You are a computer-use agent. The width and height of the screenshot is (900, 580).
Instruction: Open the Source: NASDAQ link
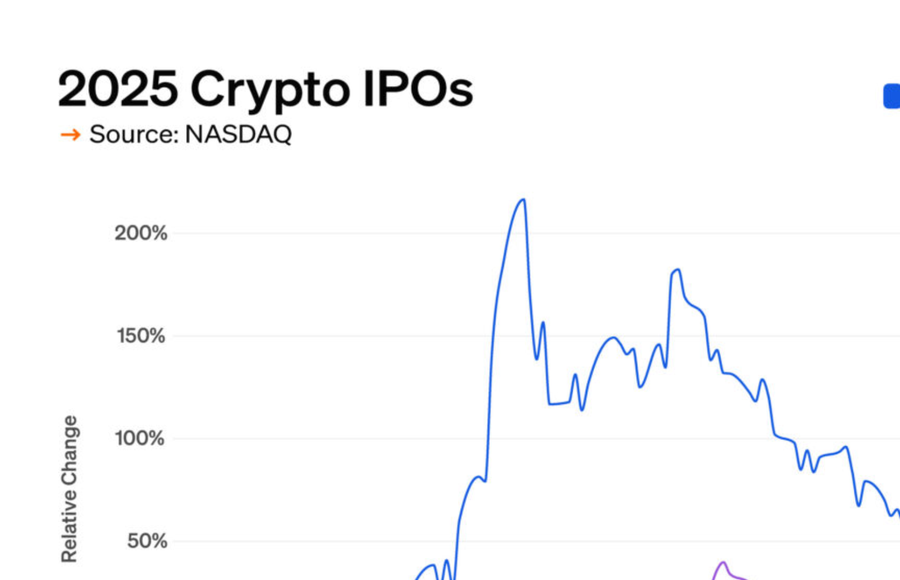coord(190,135)
